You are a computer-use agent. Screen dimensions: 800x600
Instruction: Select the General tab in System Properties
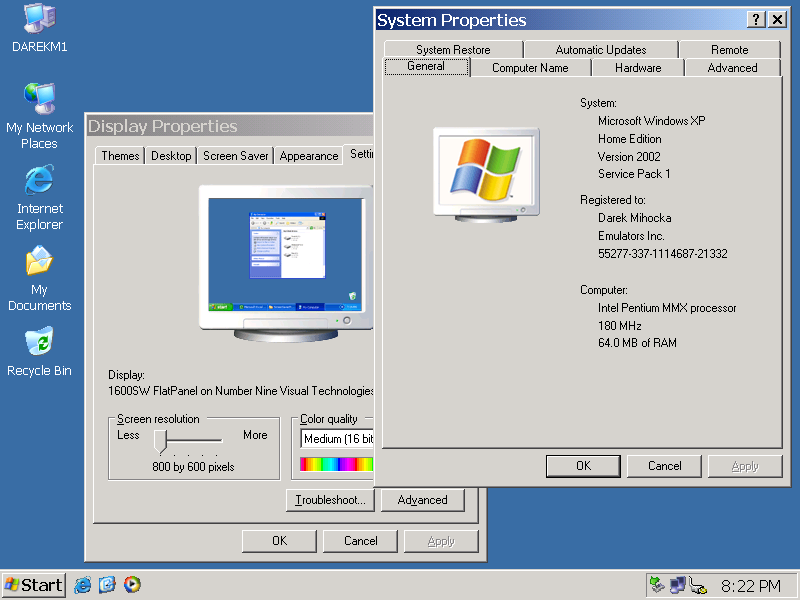[426, 66]
